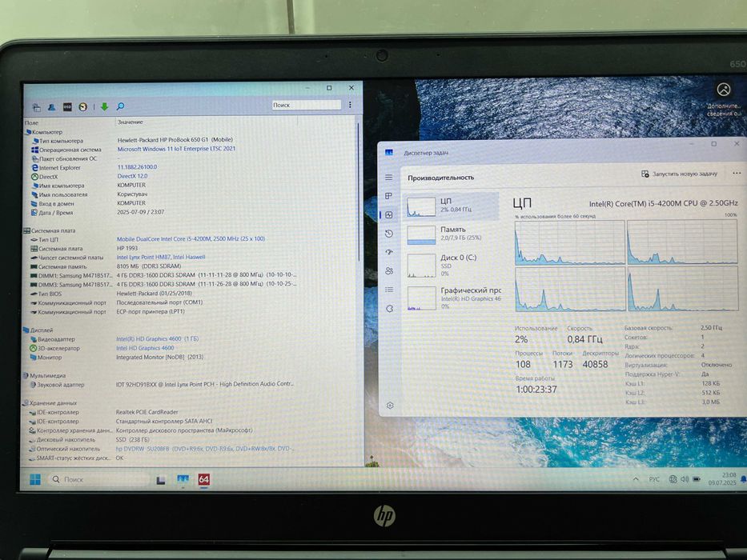Viewport: 747px width, 560px height.
Task: Click the AIDA64 report page toolbar icon
Action: pyautogui.click(x=36, y=107)
